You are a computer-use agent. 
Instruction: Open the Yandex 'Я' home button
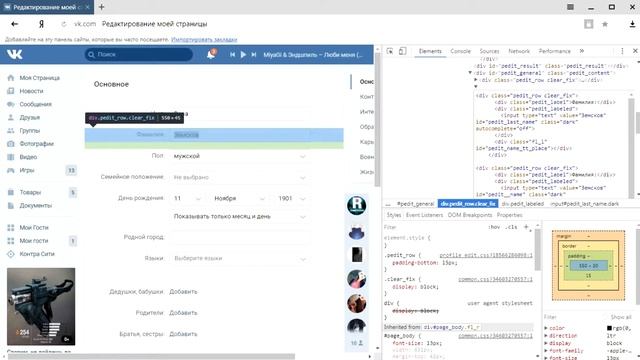pos(41,24)
